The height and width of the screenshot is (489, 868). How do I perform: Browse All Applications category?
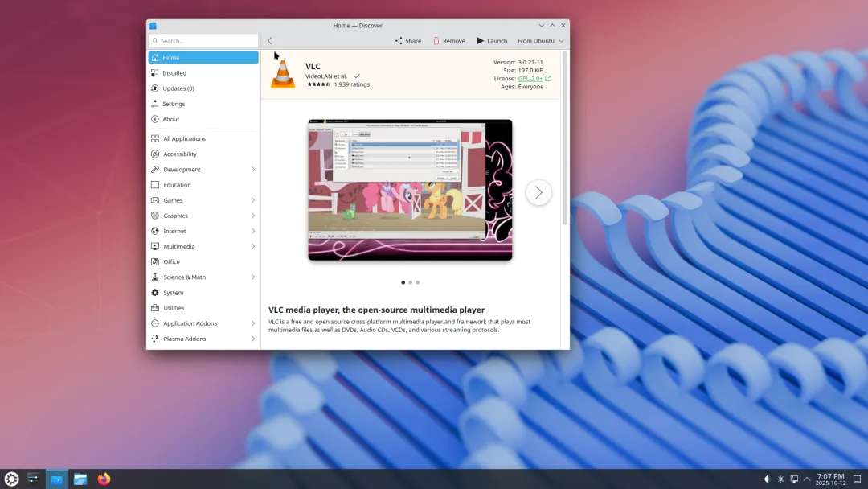click(203, 138)
